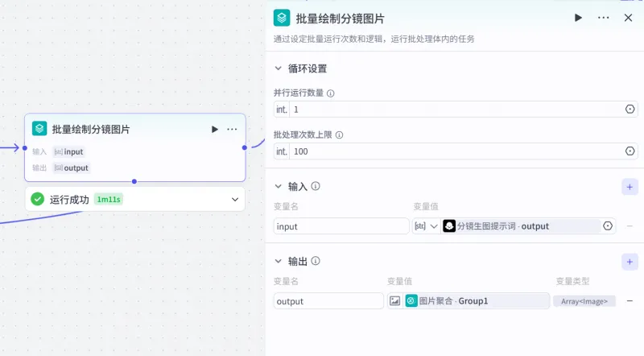This screenshot has height=356, width=644.
Task: Select the 分镜生图提示词 · output reference
Action: pos(520,226)
